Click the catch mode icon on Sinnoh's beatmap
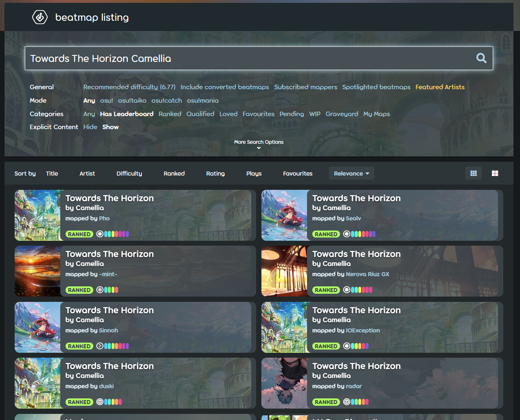Viewport: 520px width, 420px height. pyautogui.click(x=100, y=346)
